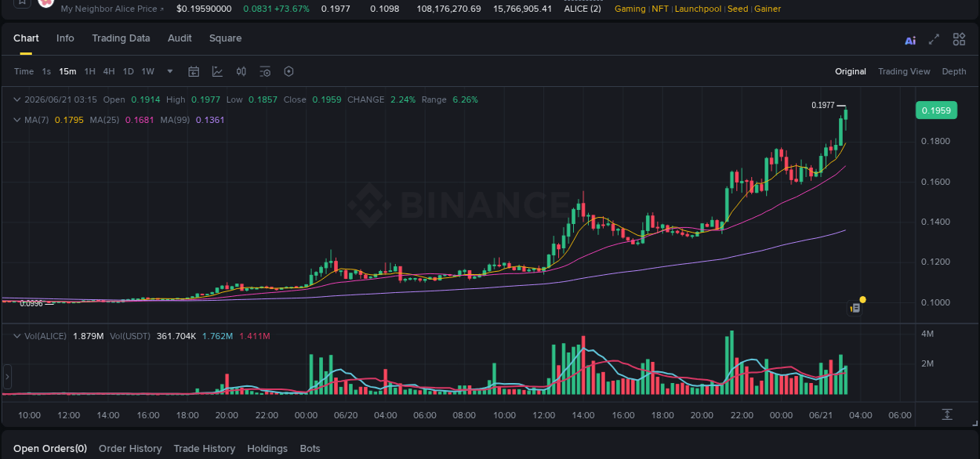Click the 0.1977 high price marker
Screen dimensions: 980x459
(x=822, y=105)
